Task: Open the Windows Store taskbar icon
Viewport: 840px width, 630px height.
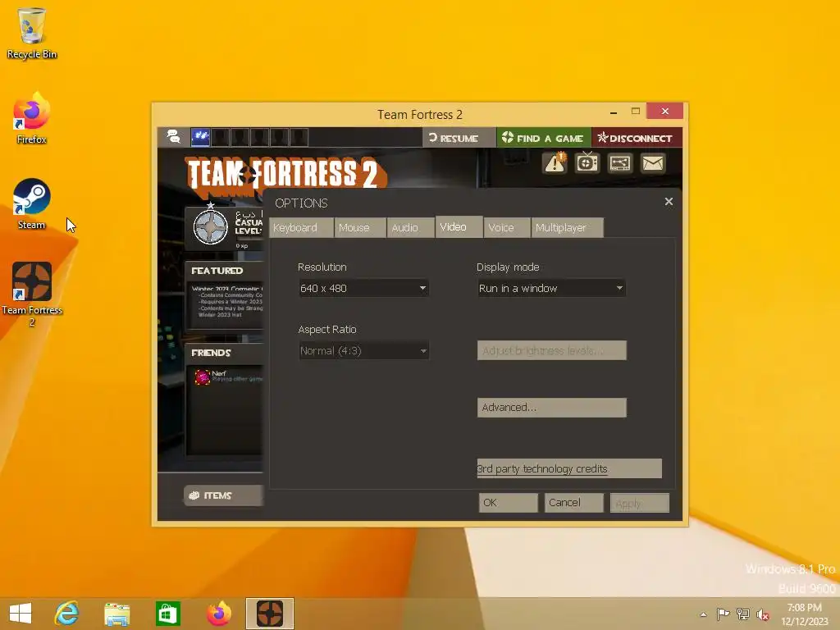Action: (167, 614)
